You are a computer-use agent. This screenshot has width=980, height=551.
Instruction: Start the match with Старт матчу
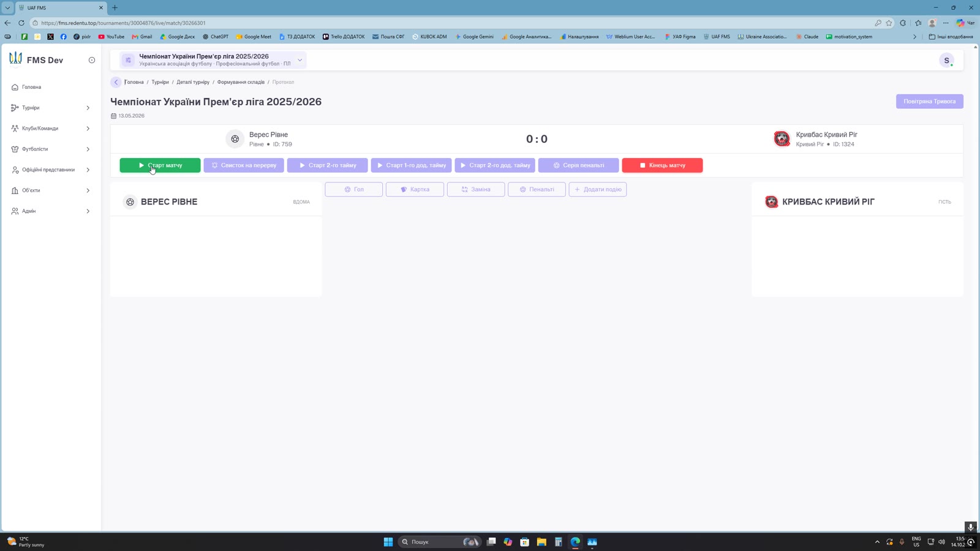click(x=160, y=165)
